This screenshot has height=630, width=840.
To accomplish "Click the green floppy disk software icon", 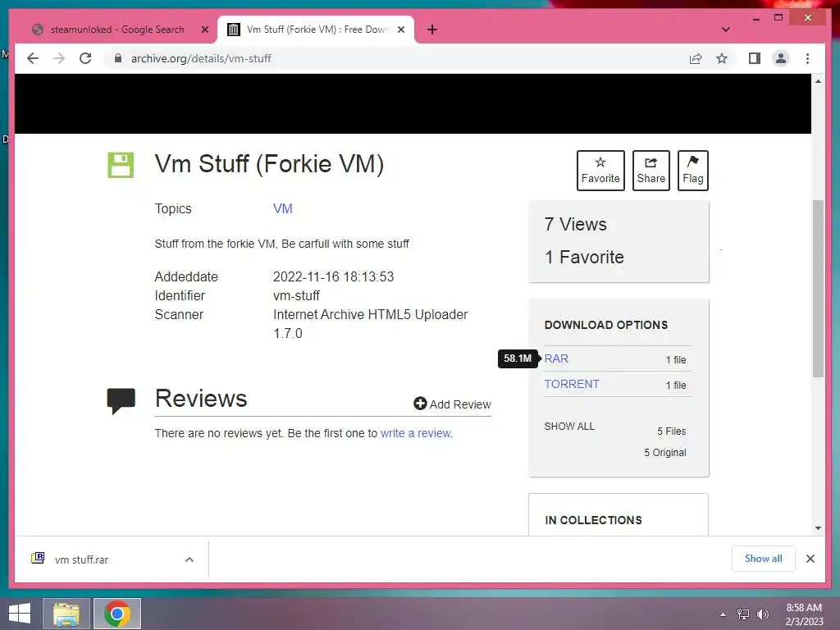I will 121,165.
